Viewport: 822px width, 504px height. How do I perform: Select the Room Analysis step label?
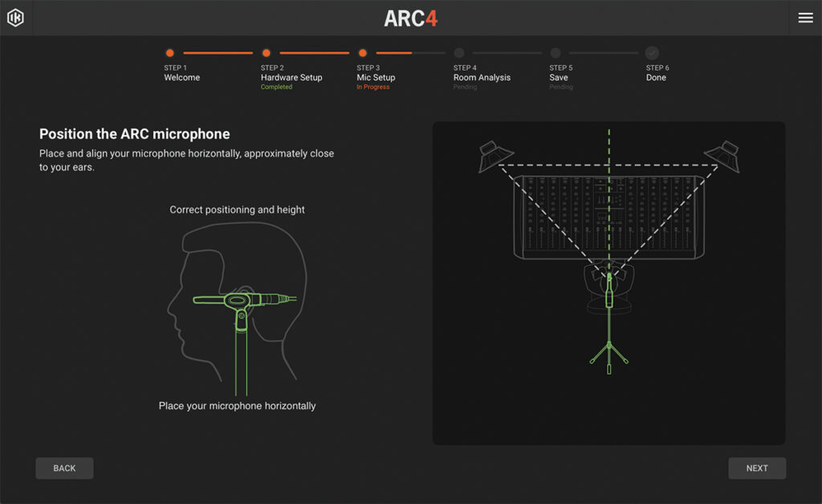pos(482,78)
